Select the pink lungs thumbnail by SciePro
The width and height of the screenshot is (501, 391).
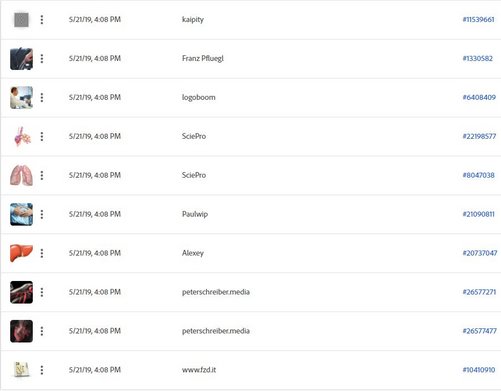click(21, 175)
